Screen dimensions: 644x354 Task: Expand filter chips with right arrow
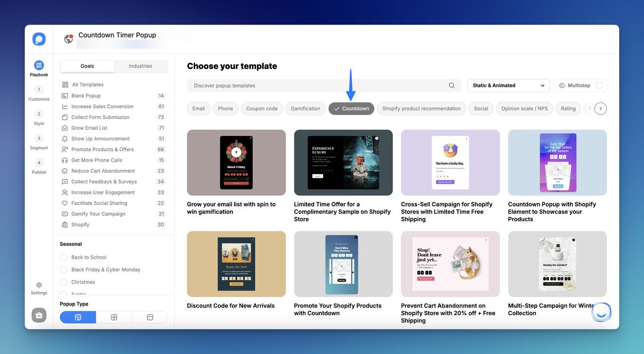600,108
